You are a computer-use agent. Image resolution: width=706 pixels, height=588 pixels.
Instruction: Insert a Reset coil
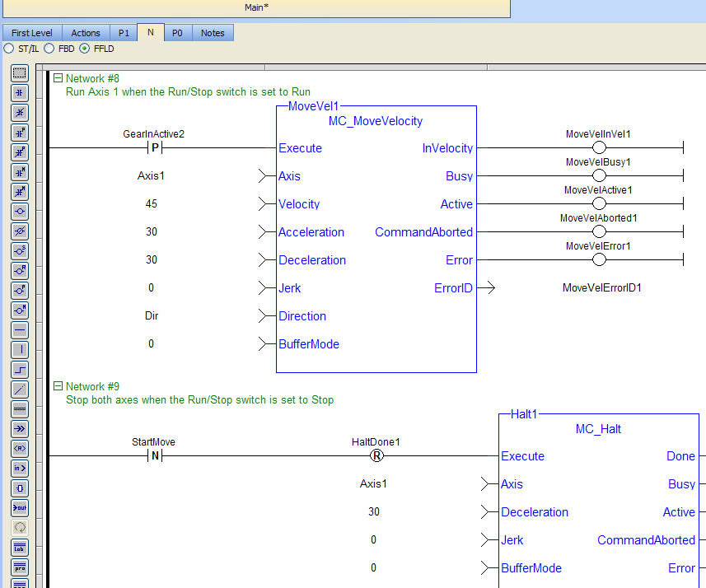(20, 271)
